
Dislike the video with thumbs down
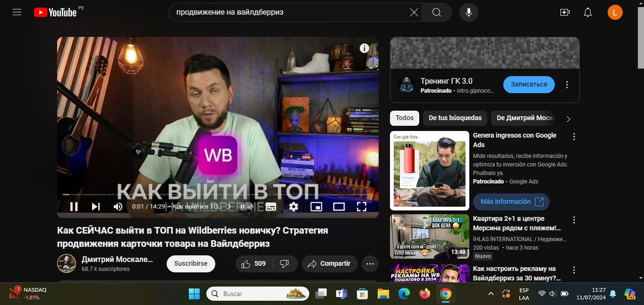point(285,264)
